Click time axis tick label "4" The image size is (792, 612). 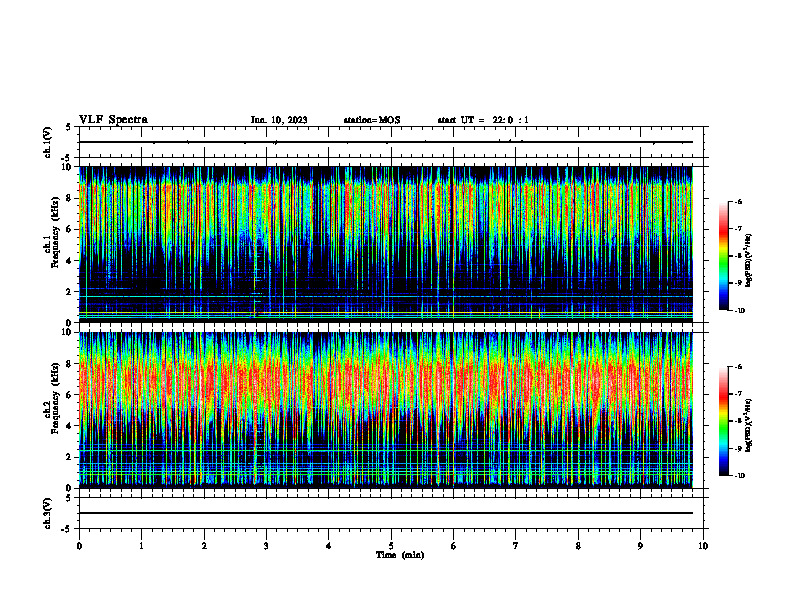coord(329,546)
